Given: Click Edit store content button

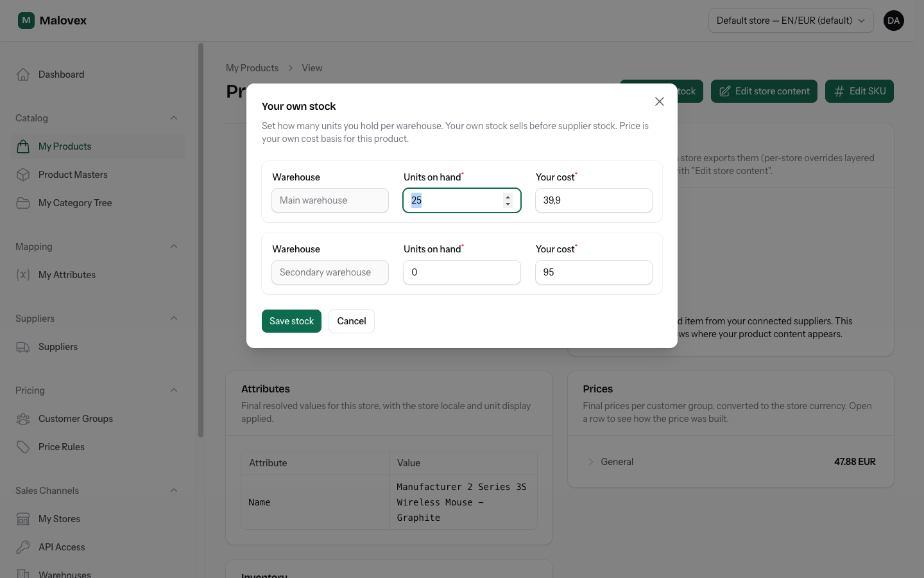Looking at the screenshot, I should [x=764, y=91].
